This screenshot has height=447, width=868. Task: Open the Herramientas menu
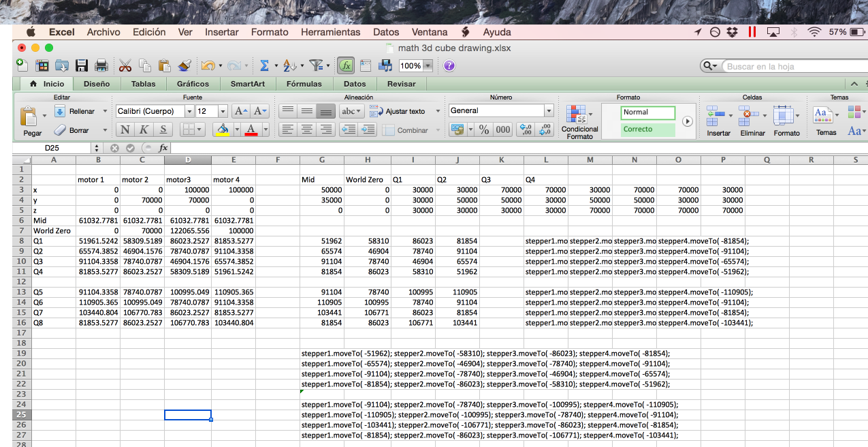329,31
